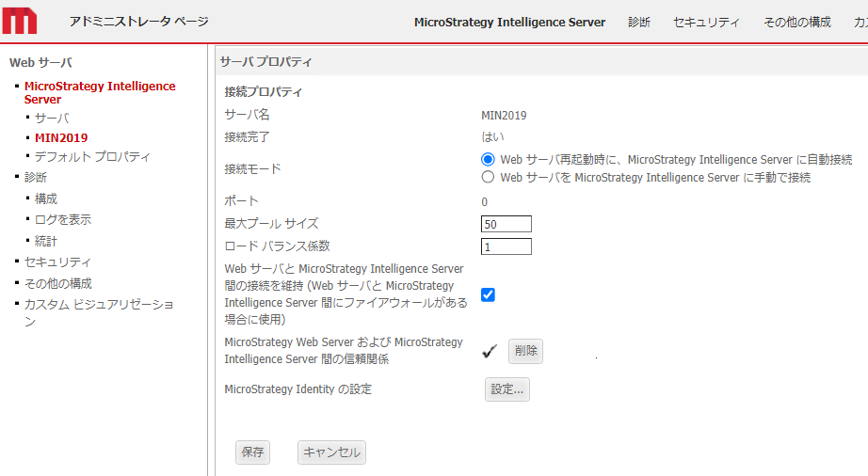The image size is (868, 476).
Task: Open カスタム ビジュアリゼーション sidebar link
Action: pyautogui.click(x=99, y=313)
